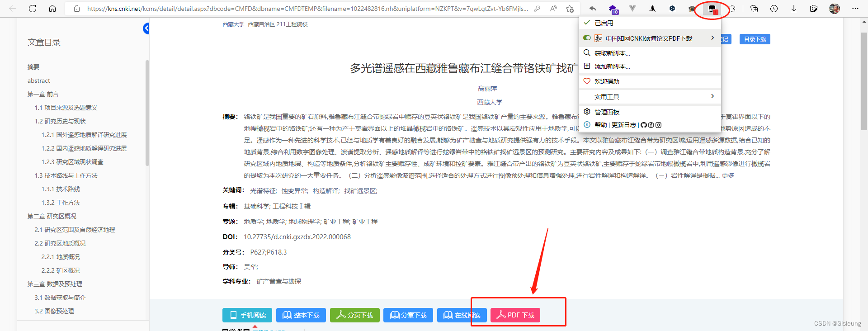
Task: Click keyword 蚀变异常
Action: pyautogui.click(x=295, y=191)
